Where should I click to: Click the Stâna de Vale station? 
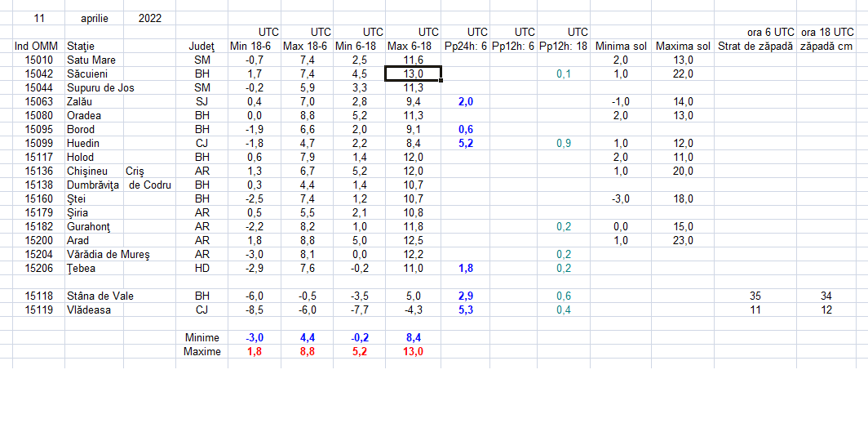click(100, 296)
